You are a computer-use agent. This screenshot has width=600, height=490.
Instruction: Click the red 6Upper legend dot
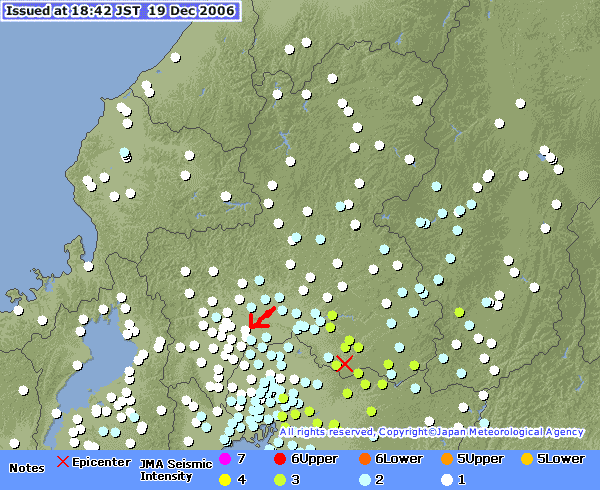280,459
